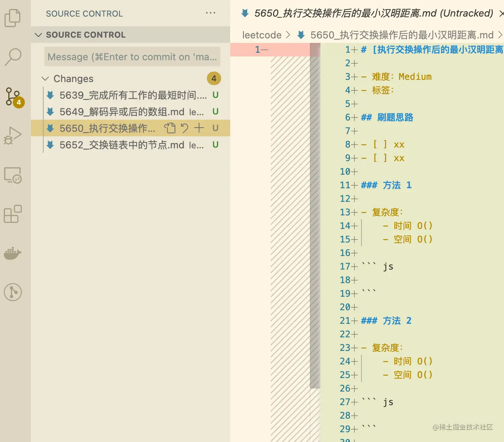Viewport: 504px width, 442px height.
Task: Open the Extensions view
Action: pyautogui.click(x=13, y=214)
